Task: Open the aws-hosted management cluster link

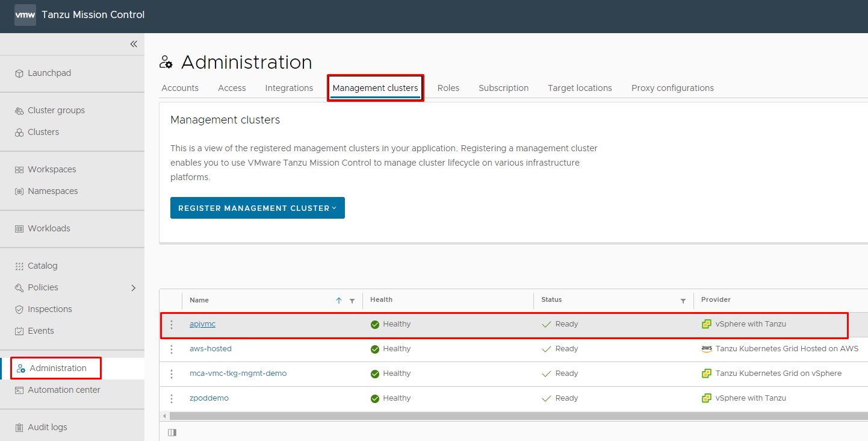Action: tap(211, 349)
